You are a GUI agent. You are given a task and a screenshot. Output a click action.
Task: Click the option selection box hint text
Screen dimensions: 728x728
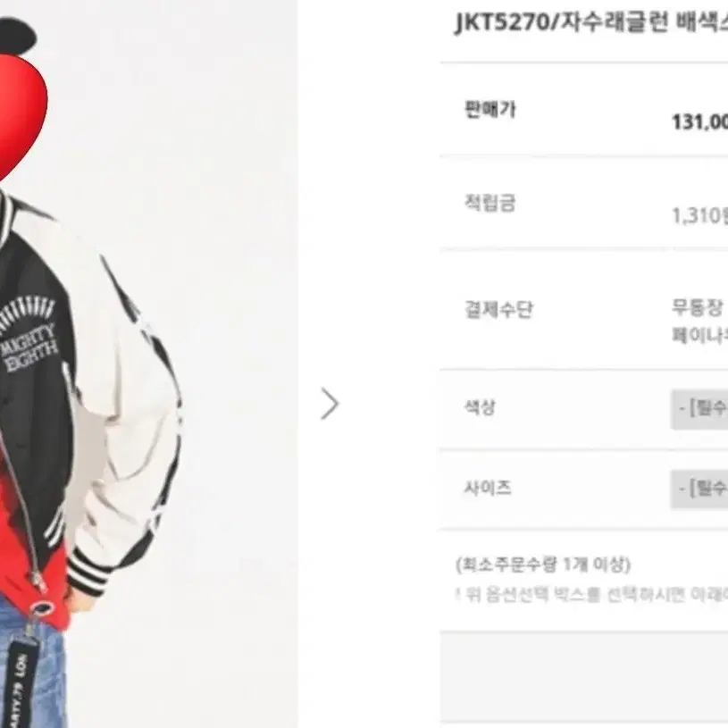pyautogui.click(x=592, y=594)
